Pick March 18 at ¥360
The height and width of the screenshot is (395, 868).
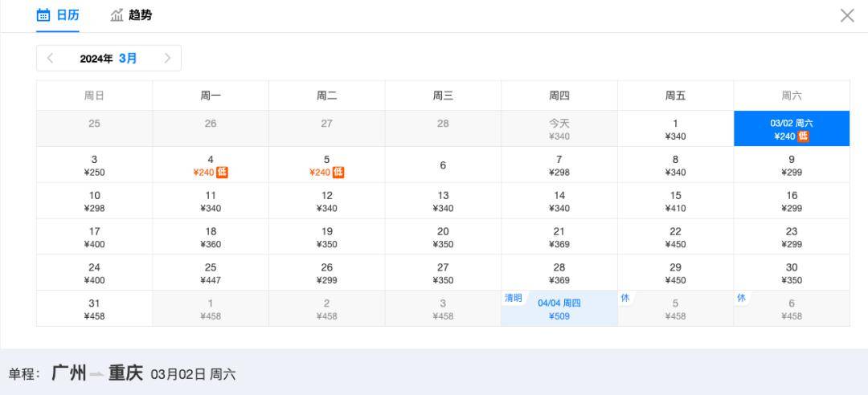click(x=211, y=237)
